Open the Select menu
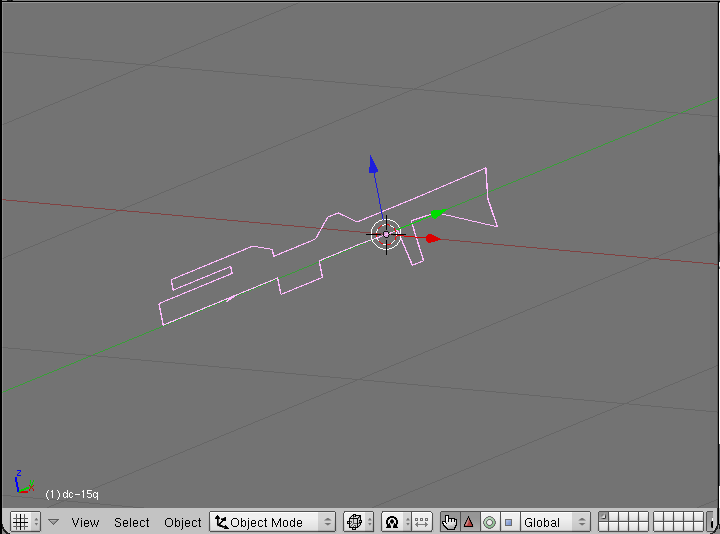720x534 pixels. pos(132,523)
